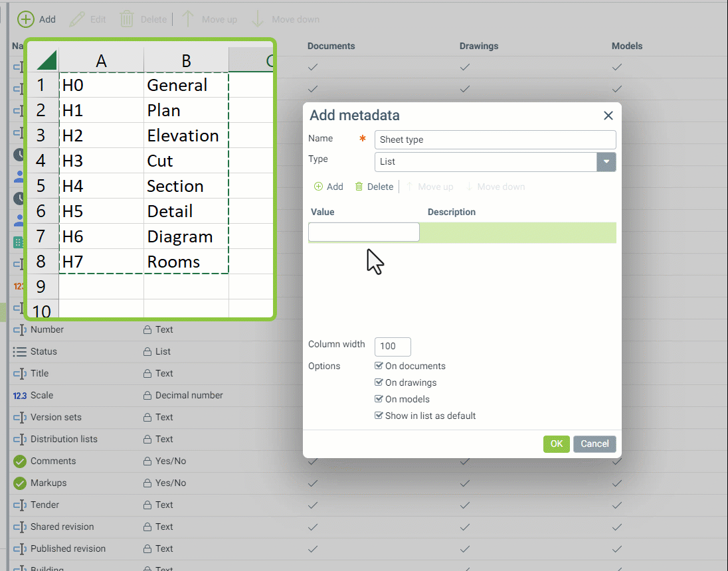Click the Description column header in the dialog
Screen dimensions: 728x571
point(452,212)
